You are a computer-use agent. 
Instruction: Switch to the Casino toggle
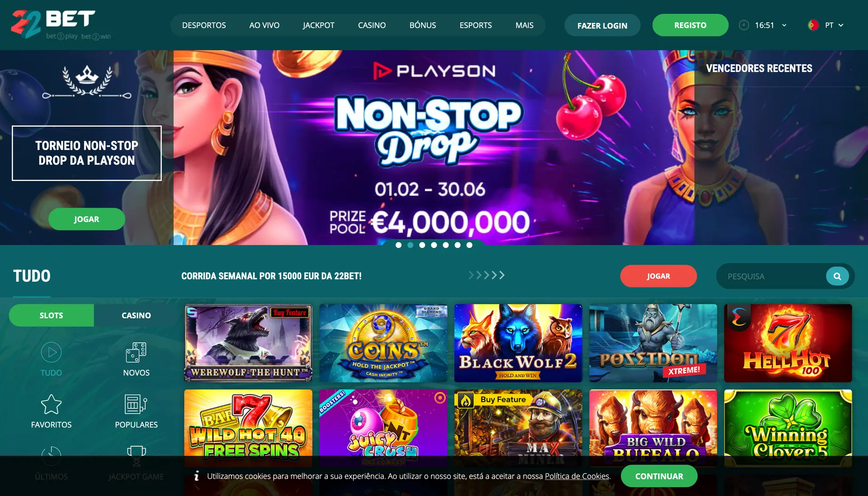(136, 315)
